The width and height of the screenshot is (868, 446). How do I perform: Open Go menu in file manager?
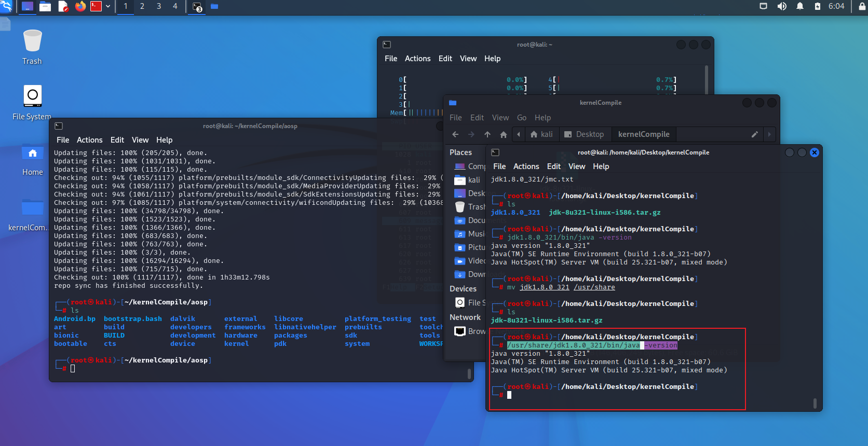click(521, 118)
